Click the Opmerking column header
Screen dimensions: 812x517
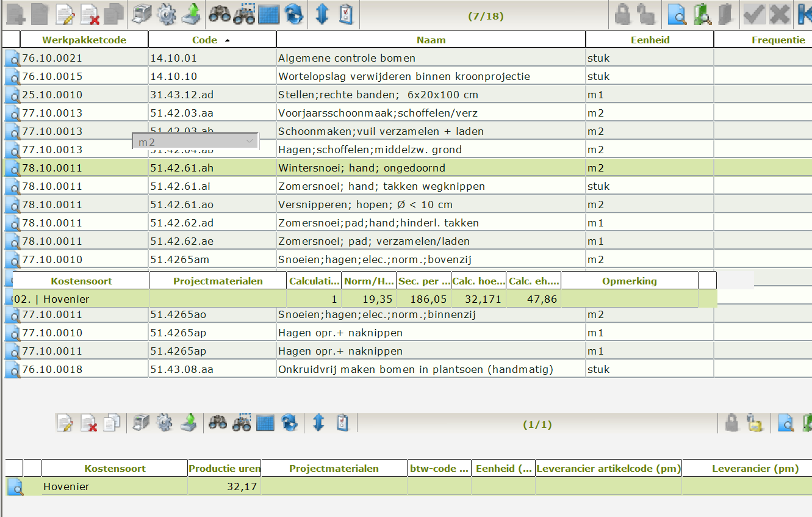pos(630,281)
